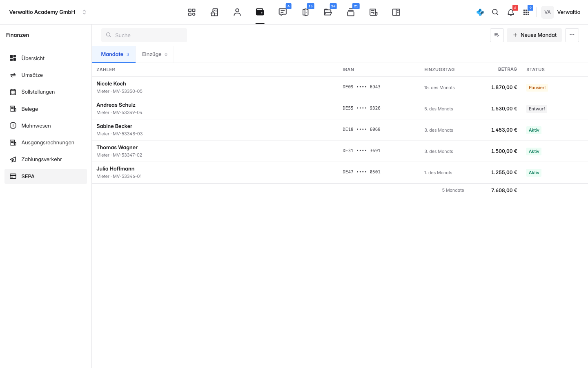Open the dashboard grid icon in top navigation
The height and width of the screenshot is (368, 588).
pyautogui.click(x=192, y=12)
